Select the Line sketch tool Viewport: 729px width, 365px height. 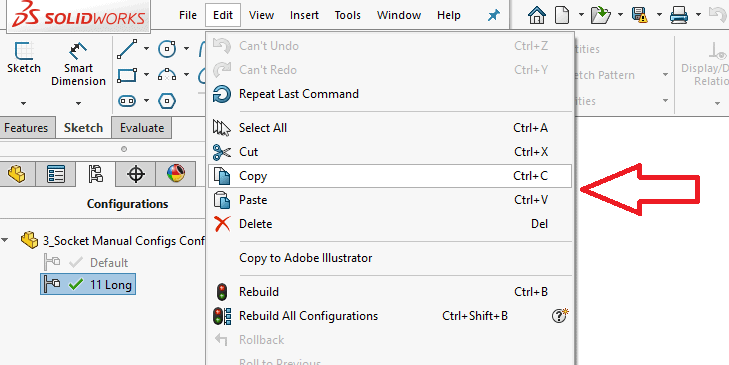tap(127, 49)
